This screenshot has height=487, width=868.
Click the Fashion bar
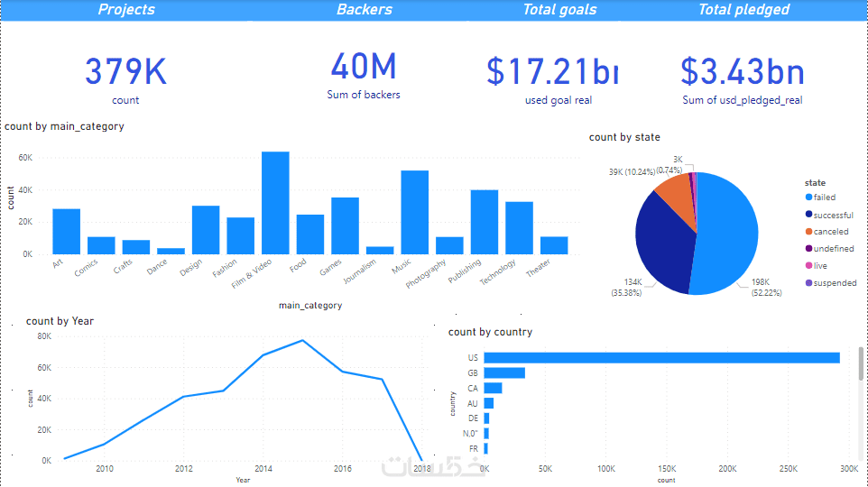click(x=240, y=235)
